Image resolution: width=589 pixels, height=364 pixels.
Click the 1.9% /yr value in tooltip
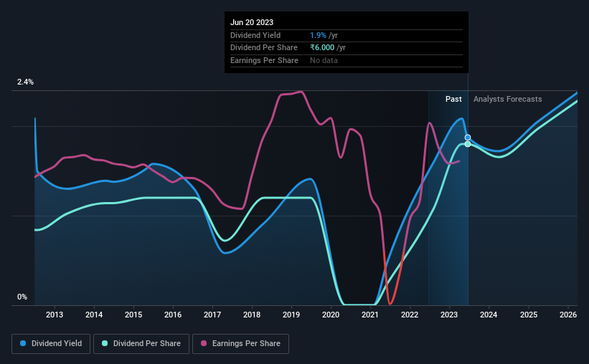(324, 35)
